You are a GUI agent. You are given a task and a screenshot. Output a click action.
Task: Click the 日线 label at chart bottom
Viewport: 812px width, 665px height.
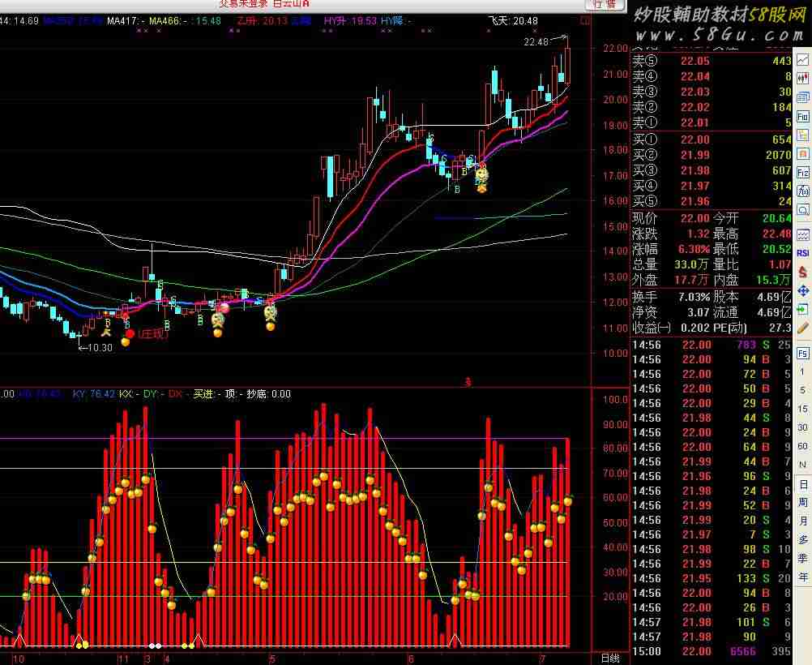pyautogui.click(x=609, y=657)
